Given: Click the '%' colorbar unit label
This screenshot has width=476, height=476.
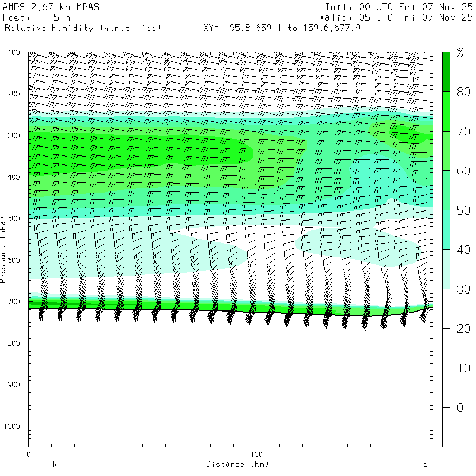Looking at the screenshot, I should 460,53.
